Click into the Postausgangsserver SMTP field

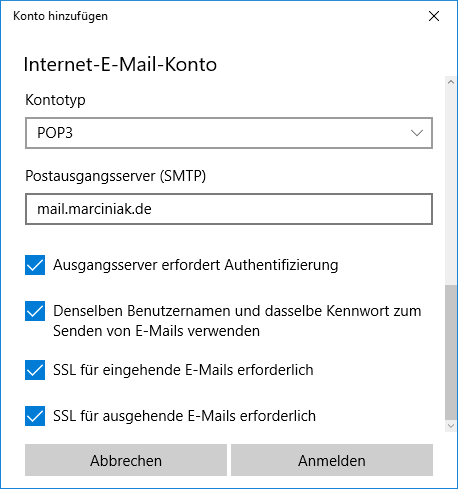(229, 209)
